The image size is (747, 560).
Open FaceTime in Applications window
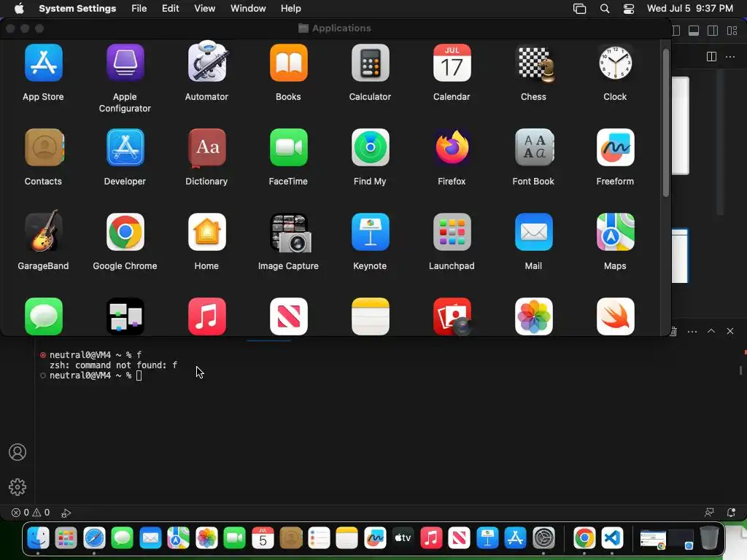click(289, 147)
